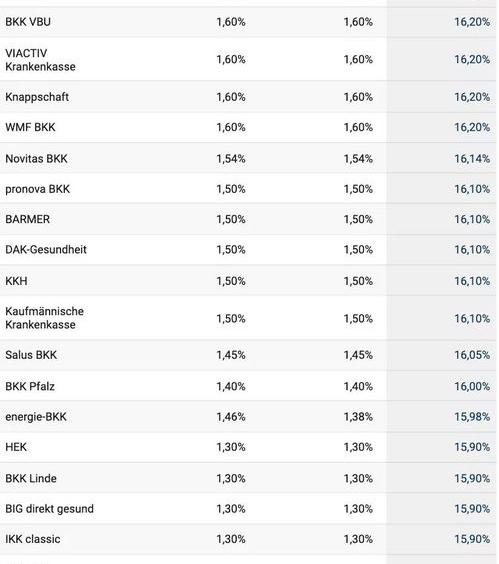Click BIG direkt gesund name
The height and width of the screenshot is (564, 499).
(49, 509)
